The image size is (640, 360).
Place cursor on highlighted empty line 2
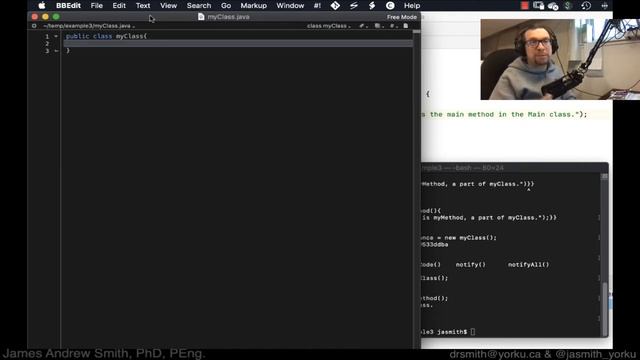238,43
